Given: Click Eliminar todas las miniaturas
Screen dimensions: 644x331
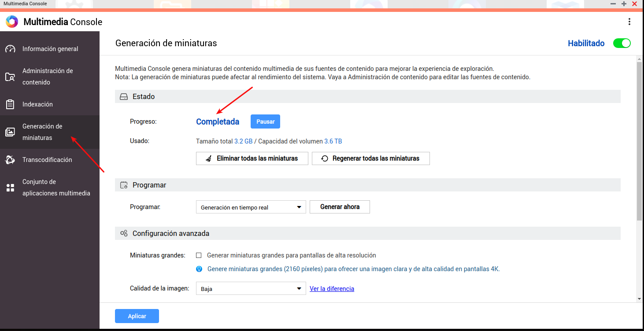Looking at the screenshot, I should 252,158.
